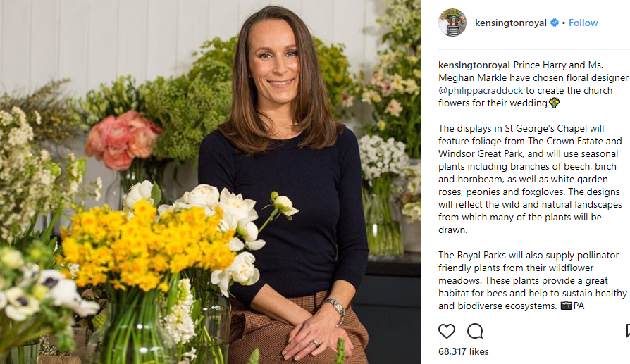
Task: Click the bouquet emoji after 'wedding'
Action: pyautogui.click(x=555, y=103)
